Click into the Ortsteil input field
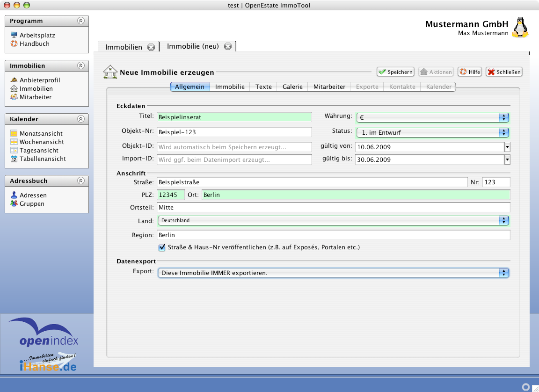Viewport: 539px width, 392px height. pyautogui.click(x=333, y=207)
